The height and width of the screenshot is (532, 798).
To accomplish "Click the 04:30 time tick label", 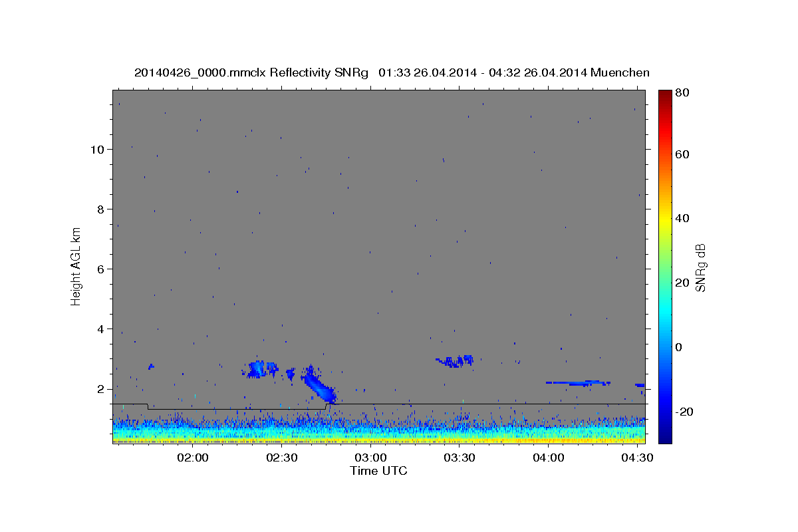I will point(636,458).
